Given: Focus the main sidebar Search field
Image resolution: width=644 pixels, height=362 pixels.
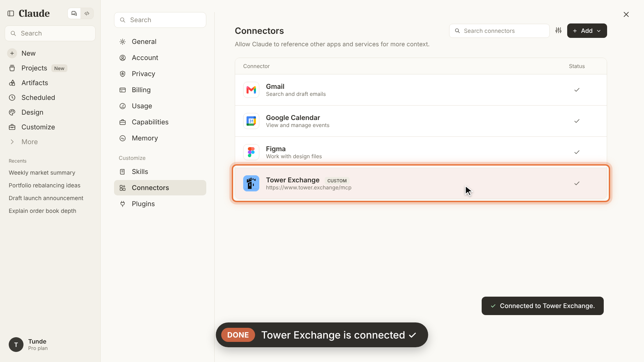Looking at the screenshot, I should point(50,33).
